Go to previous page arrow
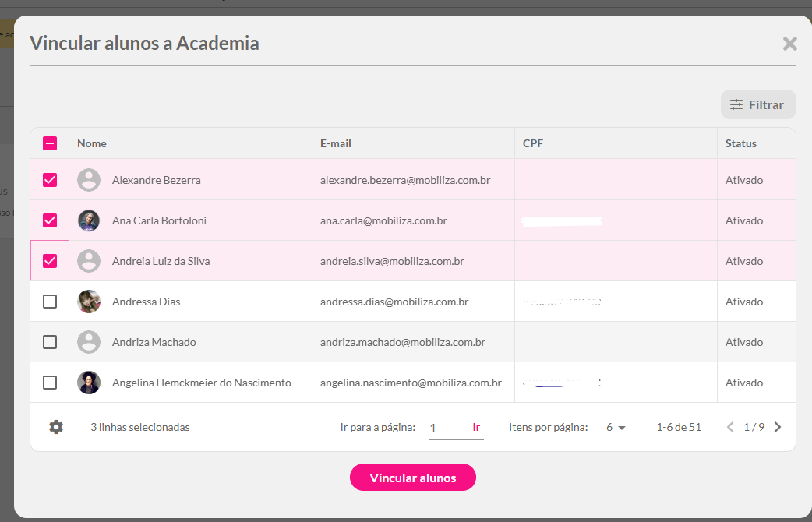The image size is (812, 522). (730, 427)
